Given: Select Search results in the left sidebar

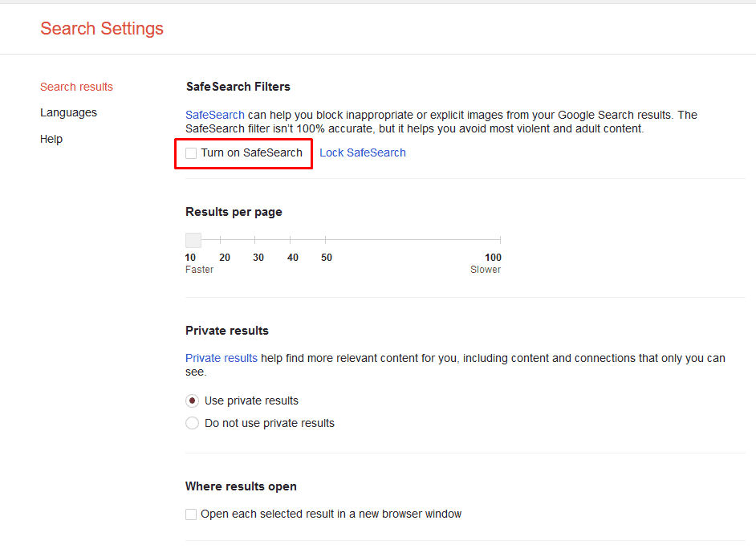Looking at the screenshot, I should tap(76, 87).
